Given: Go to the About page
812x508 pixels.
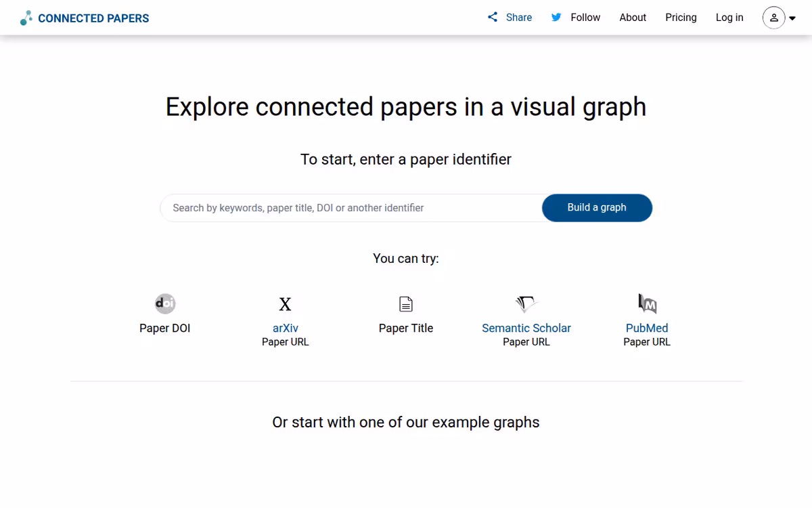Looking at the screenshot, I should pos(633,18).
